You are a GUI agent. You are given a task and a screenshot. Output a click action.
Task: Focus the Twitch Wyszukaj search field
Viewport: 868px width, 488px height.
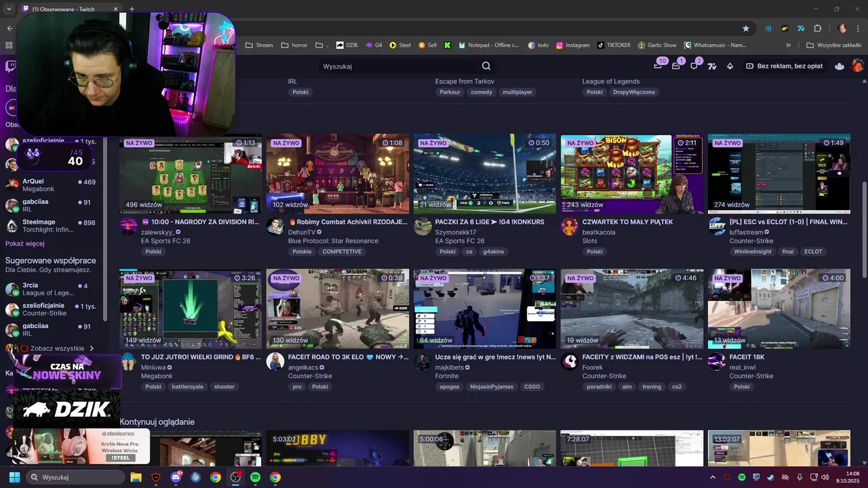(x=397, y=66)
